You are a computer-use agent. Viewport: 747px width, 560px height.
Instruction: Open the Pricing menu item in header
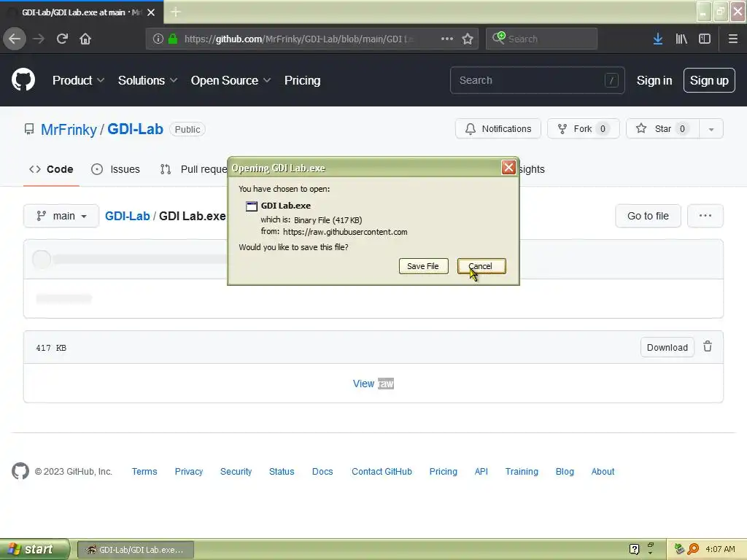pyautogui.click(x=303, y=80)
